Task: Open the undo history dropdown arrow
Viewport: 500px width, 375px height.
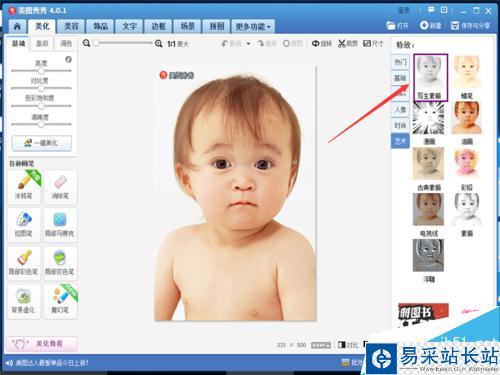Action: (248, 44)
